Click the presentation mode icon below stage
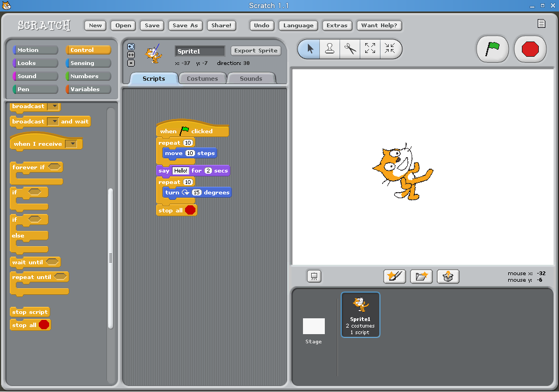 click(314, 276)
